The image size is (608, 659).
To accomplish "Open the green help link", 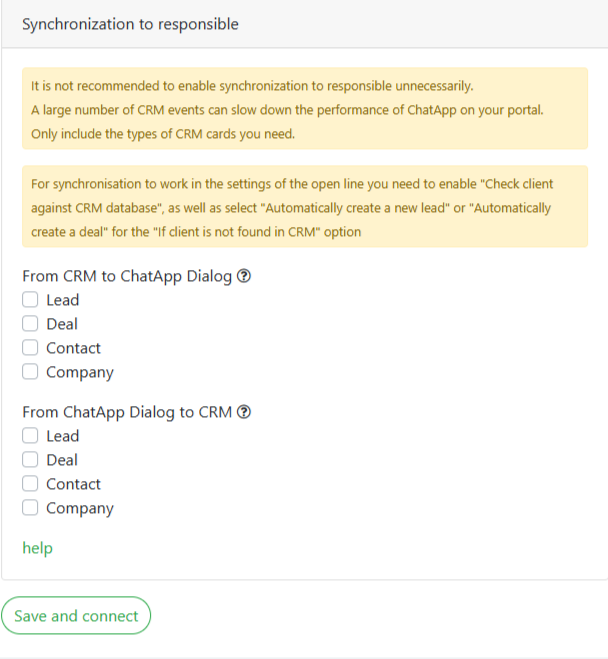I will pos(37,548).
